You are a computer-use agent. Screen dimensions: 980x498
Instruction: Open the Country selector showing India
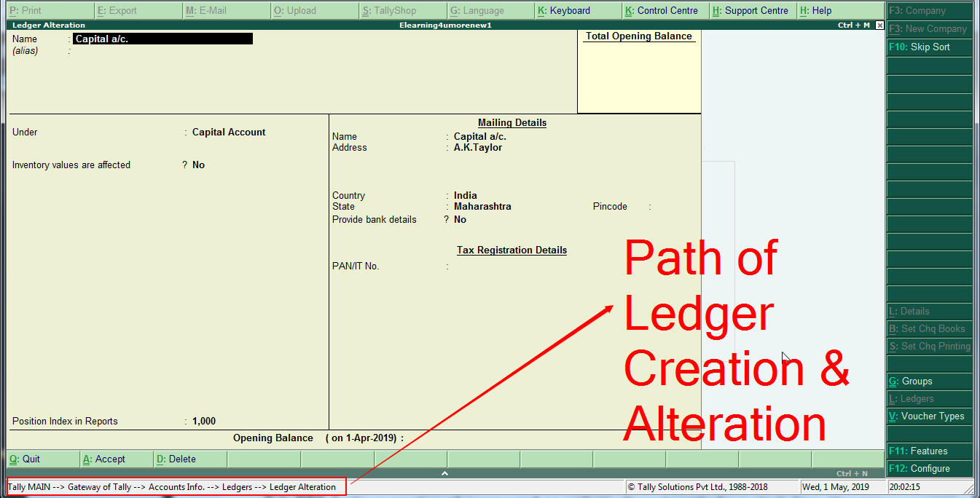click(x=466, y=195)
